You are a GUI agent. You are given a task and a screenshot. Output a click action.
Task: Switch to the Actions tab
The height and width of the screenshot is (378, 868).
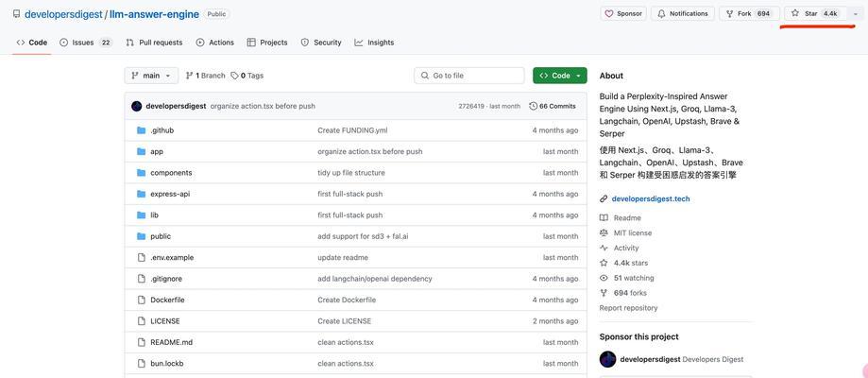click(214, 43)
